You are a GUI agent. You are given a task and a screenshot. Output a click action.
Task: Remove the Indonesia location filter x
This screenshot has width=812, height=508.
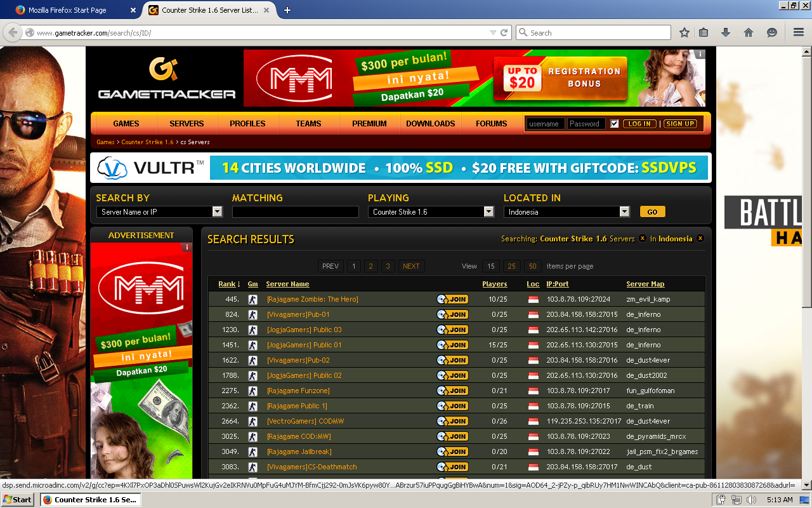pos(700,239)
